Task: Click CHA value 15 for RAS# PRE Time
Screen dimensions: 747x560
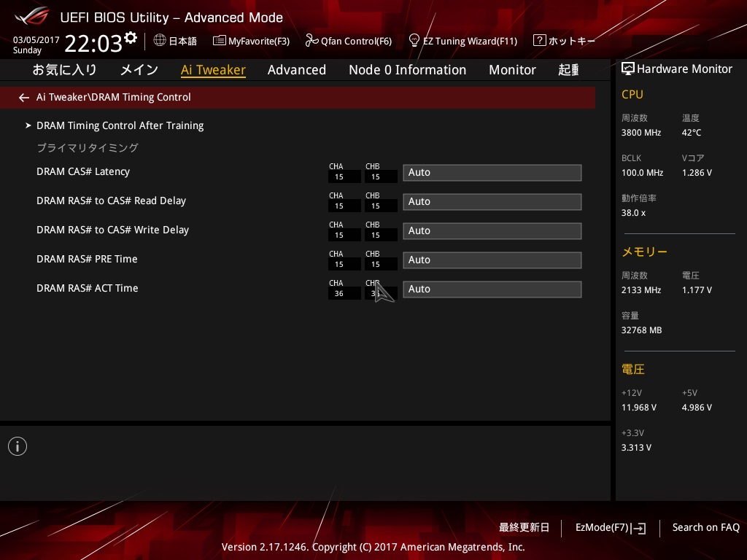Action: click(x=344, y=264)
